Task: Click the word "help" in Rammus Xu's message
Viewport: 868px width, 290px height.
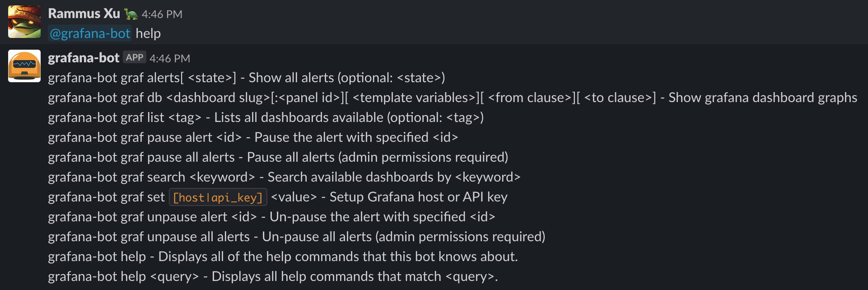Action: (x=148, y=33)
